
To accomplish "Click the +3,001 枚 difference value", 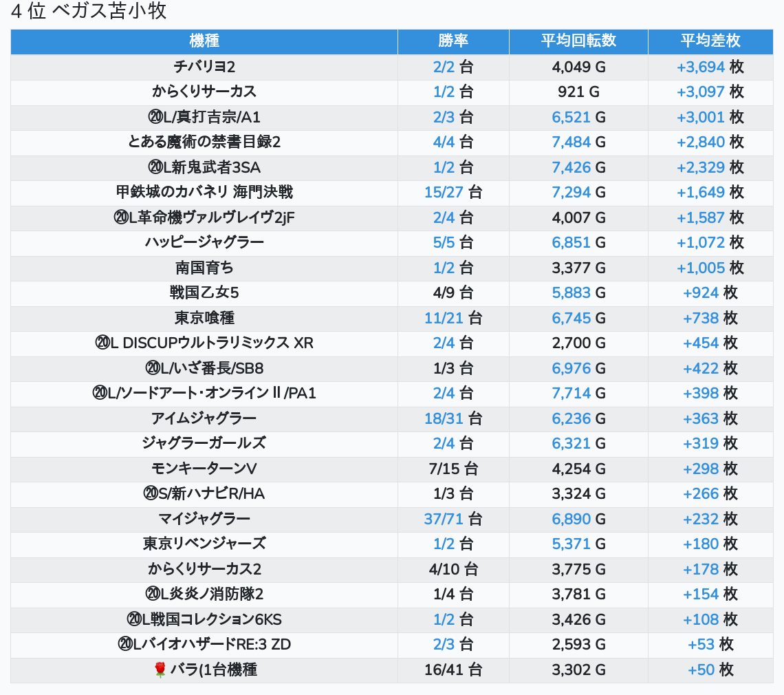I will pyautogui.click(x=710, y=117).
